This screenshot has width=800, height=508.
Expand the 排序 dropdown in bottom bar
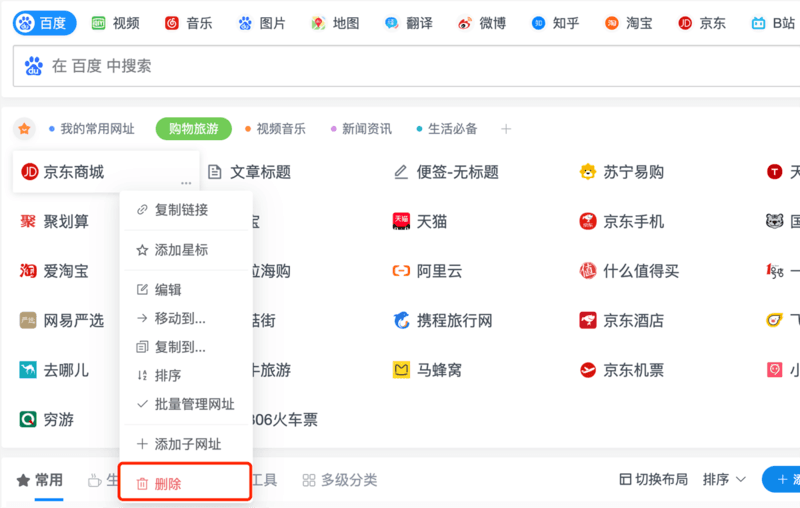point(724,479)
